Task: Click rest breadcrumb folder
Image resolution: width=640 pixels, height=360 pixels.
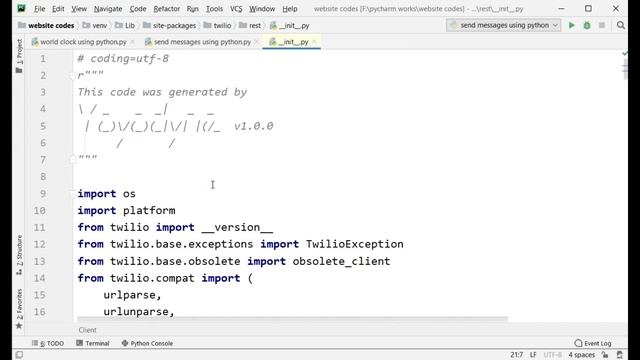Action: [x=250, y=25]
